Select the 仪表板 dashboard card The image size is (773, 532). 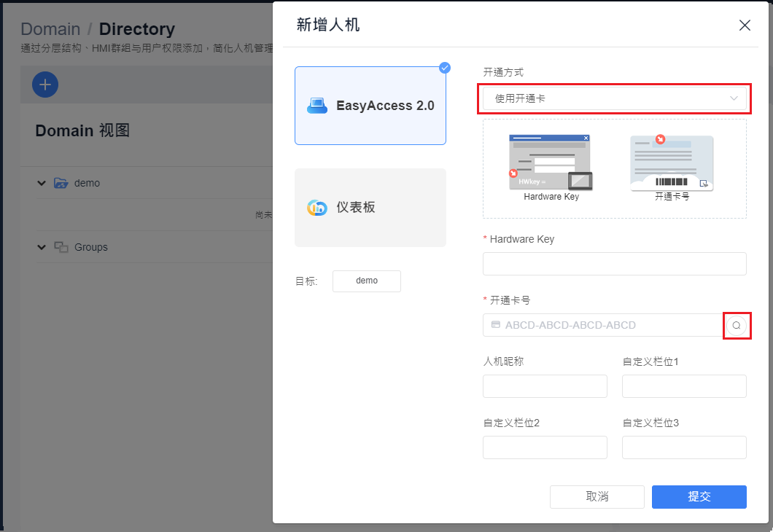click(x=370, y=208)
